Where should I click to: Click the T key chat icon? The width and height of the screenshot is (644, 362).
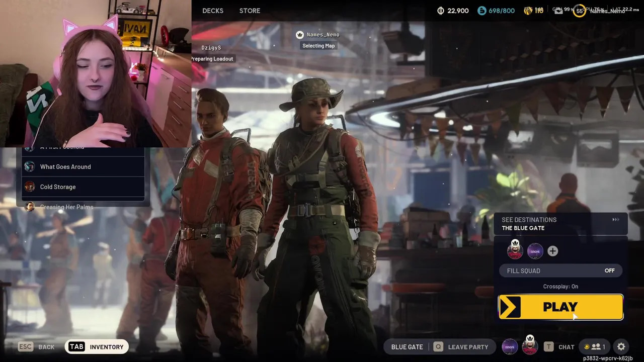[x=548, y=346]
